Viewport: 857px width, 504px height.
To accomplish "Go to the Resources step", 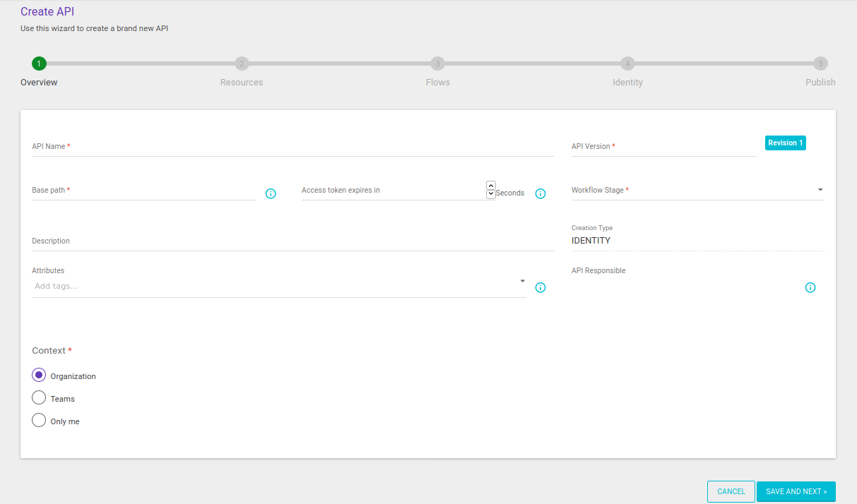I will [x=242, y=63].
